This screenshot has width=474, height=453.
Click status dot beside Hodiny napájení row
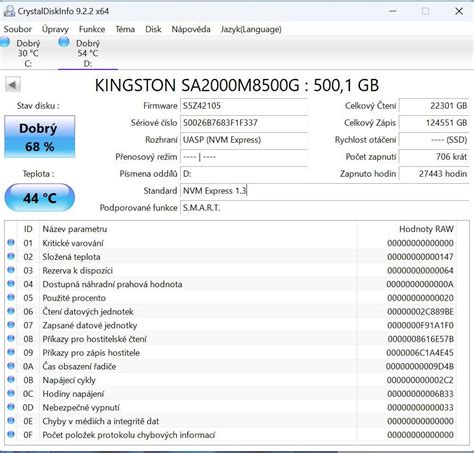click(11, 393)
